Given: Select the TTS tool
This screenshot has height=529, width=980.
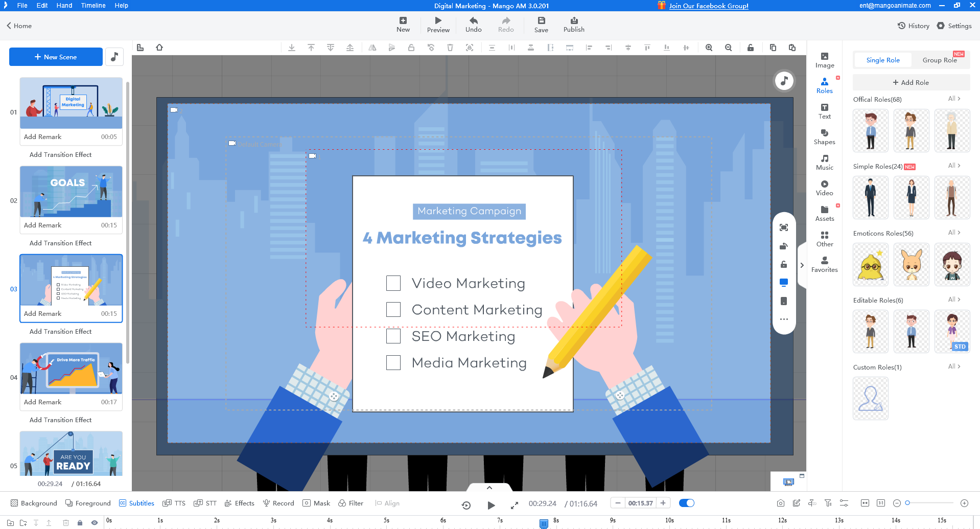Looking at the screenshot, I should (174, 503).
